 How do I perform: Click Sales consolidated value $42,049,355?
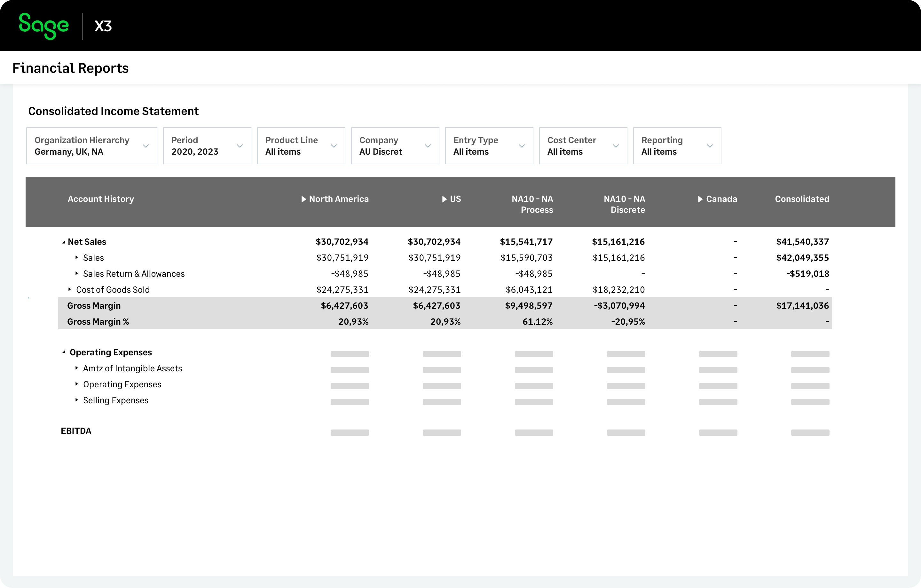click(x=802, y=258)
